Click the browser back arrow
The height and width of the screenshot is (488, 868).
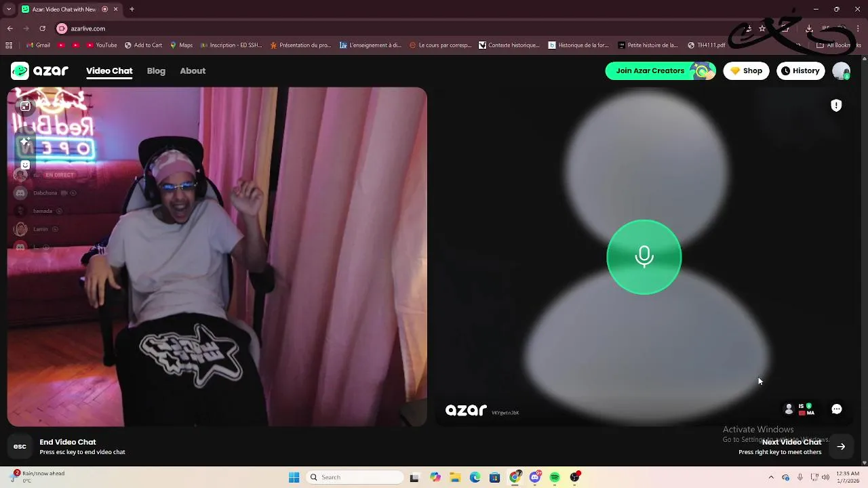pyautogui.click(x=9, y=28)
